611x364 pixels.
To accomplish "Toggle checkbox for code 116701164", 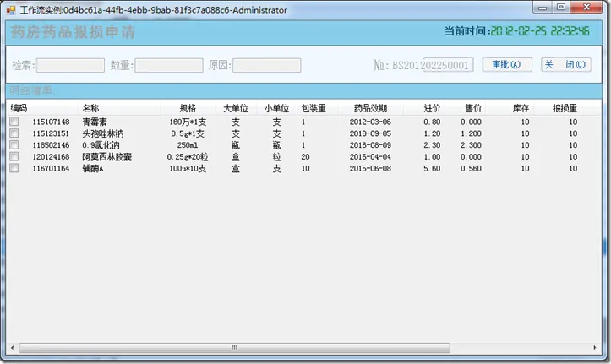I will [14, 168].
